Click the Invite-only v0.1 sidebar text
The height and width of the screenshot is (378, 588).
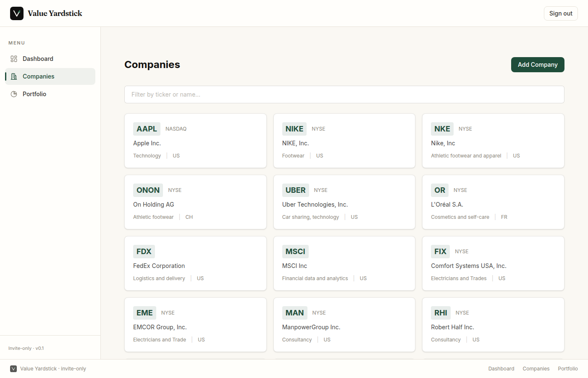(26, 348)
